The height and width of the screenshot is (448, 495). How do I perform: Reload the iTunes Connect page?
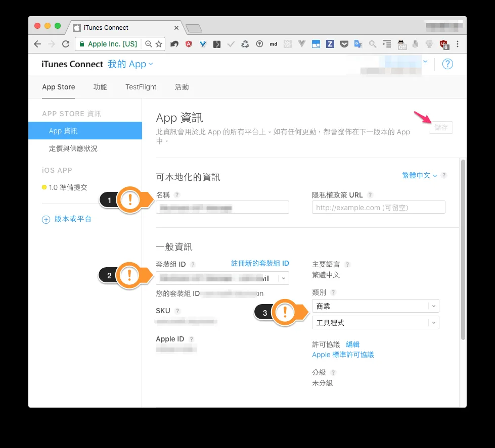tap(66, 44)
